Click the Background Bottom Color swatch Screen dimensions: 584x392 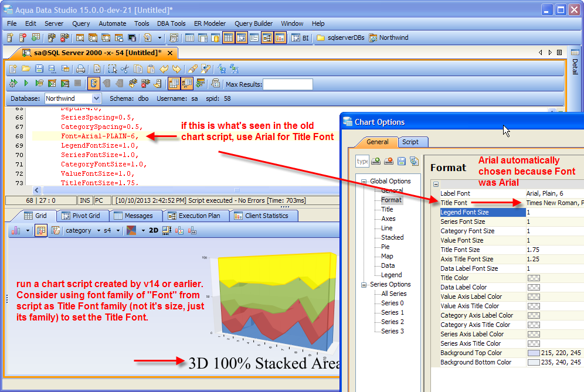(x=534, y=362)
